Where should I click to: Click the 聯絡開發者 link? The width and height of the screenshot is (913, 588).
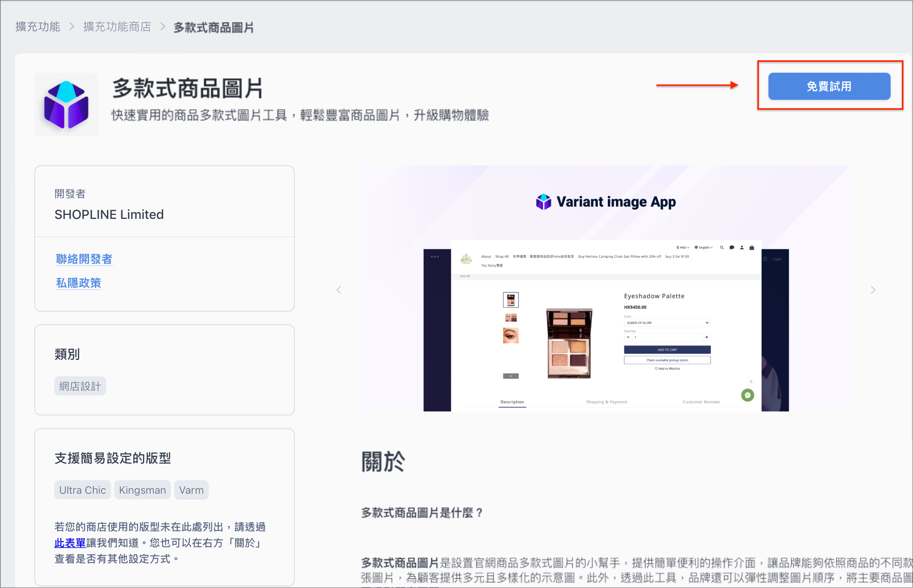click(x=84, y=259)
